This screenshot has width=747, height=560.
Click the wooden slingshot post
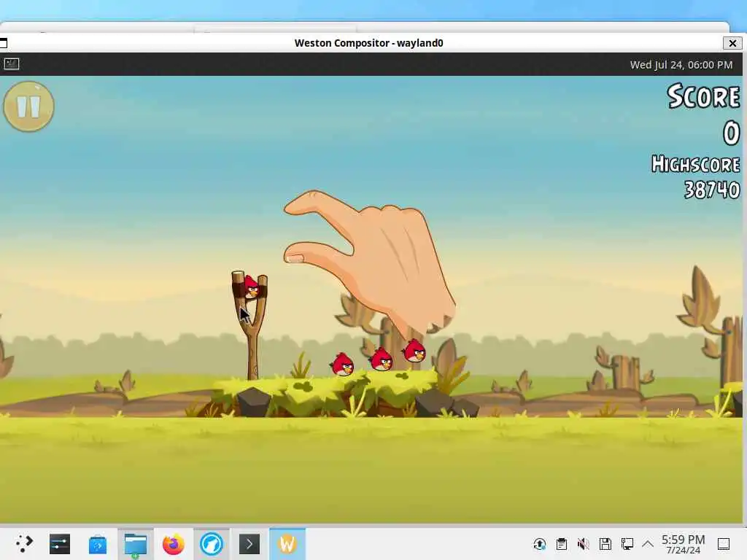pyautogui.click(x=252, y=326)
